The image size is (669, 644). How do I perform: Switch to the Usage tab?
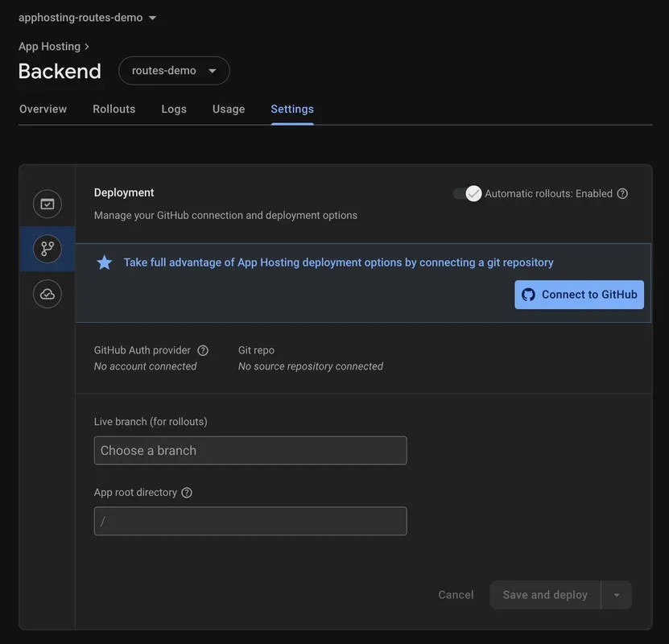point(229,109)
